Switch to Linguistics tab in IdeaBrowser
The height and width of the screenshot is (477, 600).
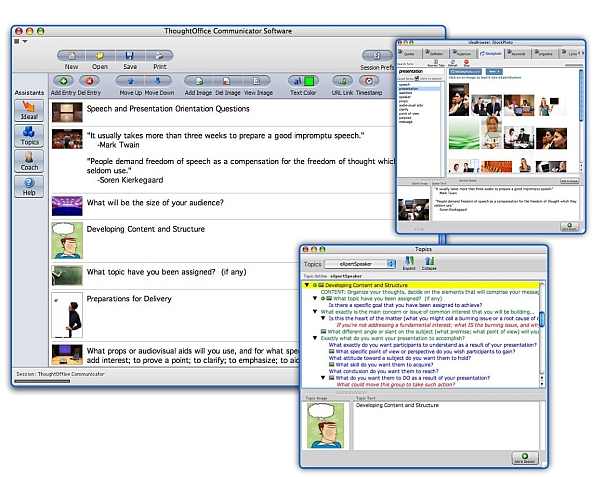coord(545,54)
